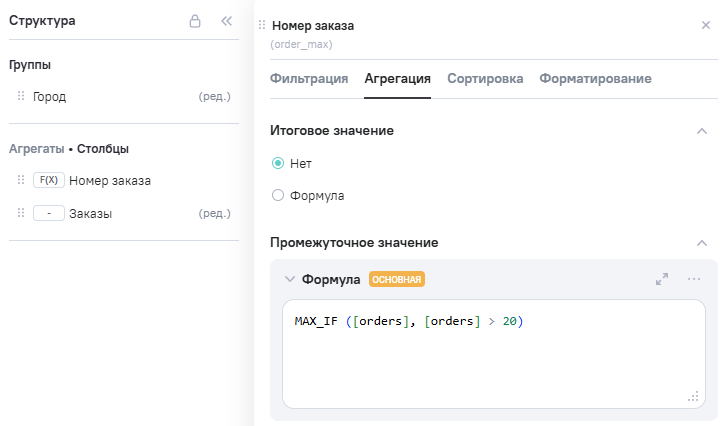Click drag handle beside Номер заказа title
The width and height of the screenshot is (722, 426).
click(262, 25)
